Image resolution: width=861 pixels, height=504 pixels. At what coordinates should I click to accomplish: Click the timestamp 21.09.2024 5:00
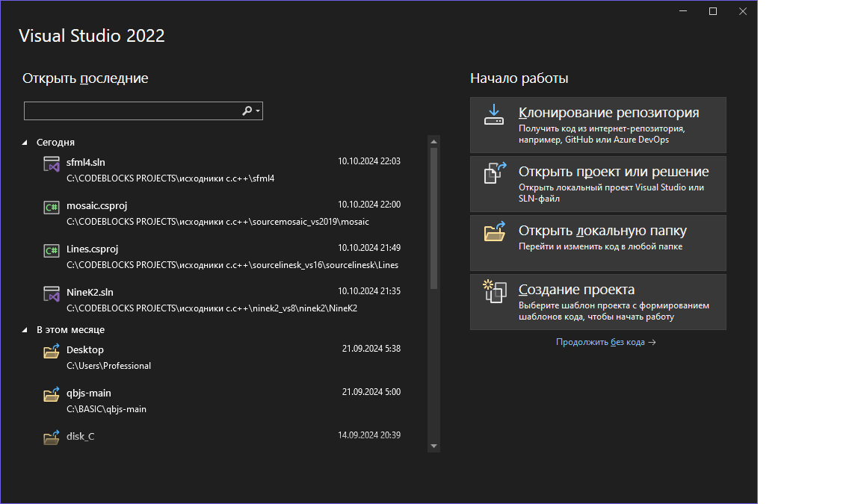[x=371, y=392]
